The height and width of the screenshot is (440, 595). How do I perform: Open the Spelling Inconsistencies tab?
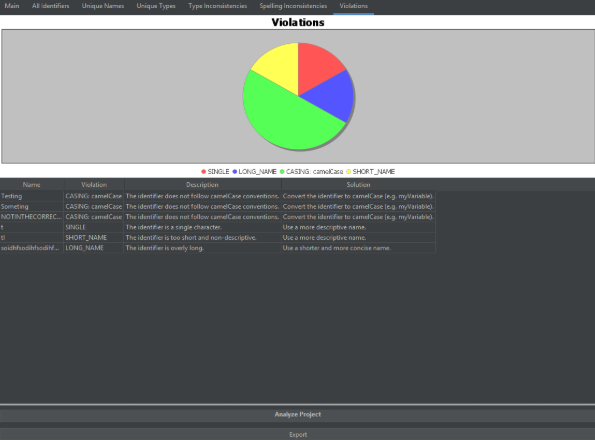pos(293,6)
